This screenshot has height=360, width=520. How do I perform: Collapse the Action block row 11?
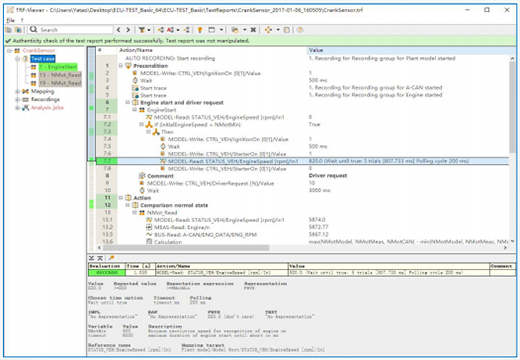pos(121,198)
